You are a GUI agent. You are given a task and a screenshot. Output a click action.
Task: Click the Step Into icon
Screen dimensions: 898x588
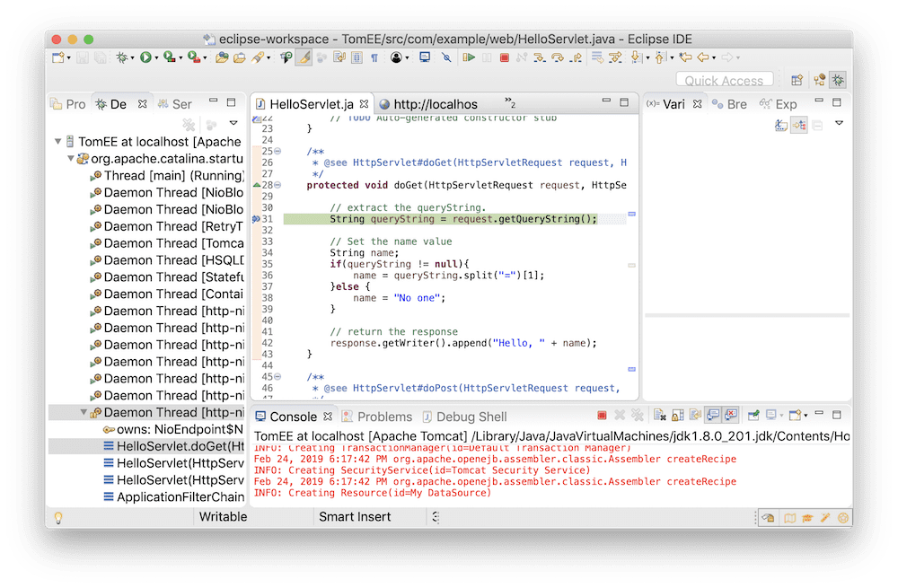(540, 57)
